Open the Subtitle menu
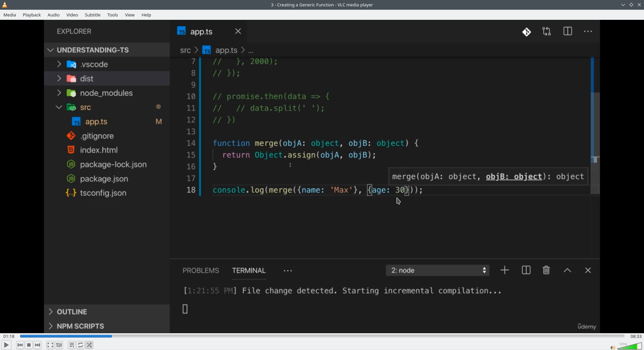644x350 pixels. pyautogui.click(x=93, y=15)
